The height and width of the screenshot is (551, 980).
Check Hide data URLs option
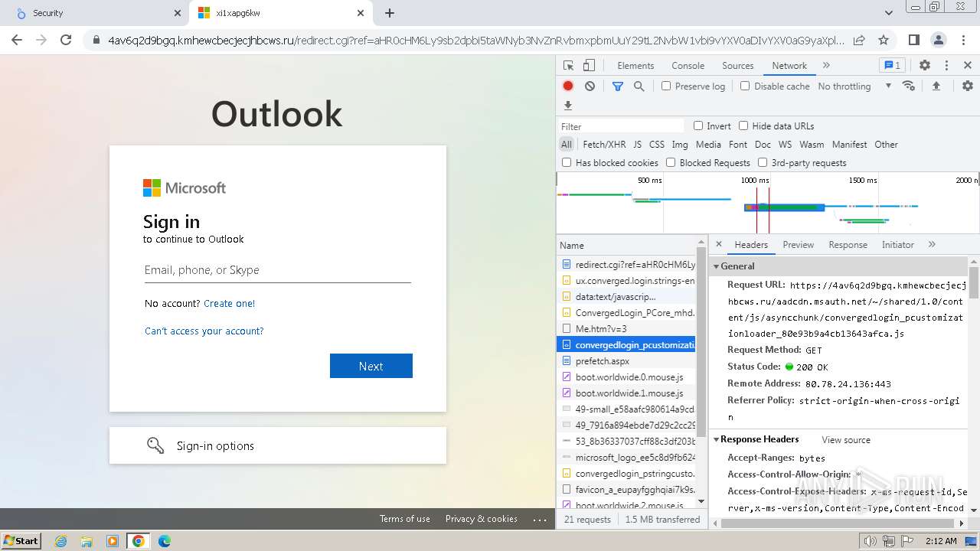(743, 126)
